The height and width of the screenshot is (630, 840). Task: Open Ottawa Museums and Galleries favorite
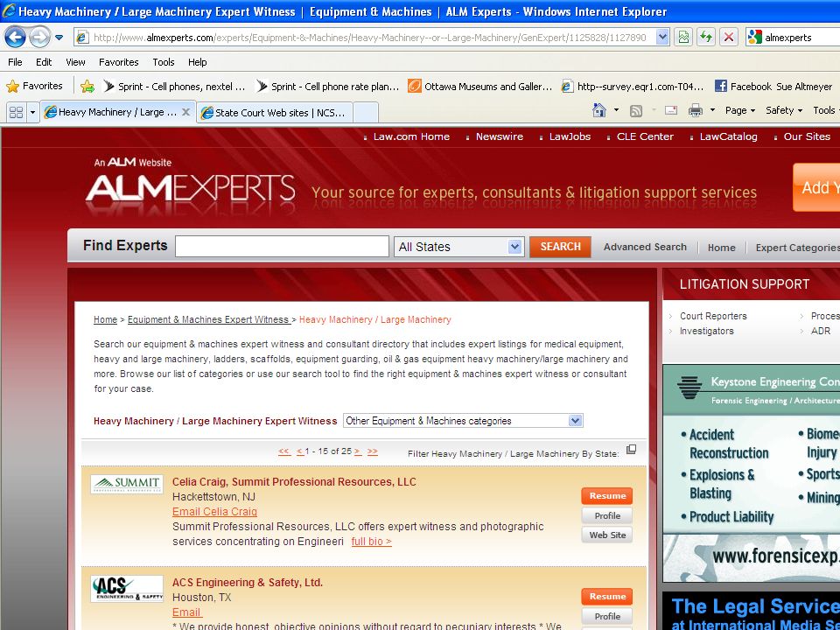480,87
